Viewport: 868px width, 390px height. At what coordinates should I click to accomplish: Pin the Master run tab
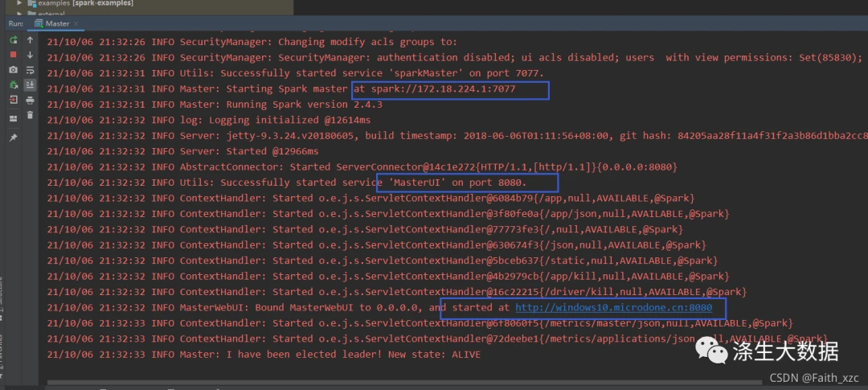[x=14, y=137]
